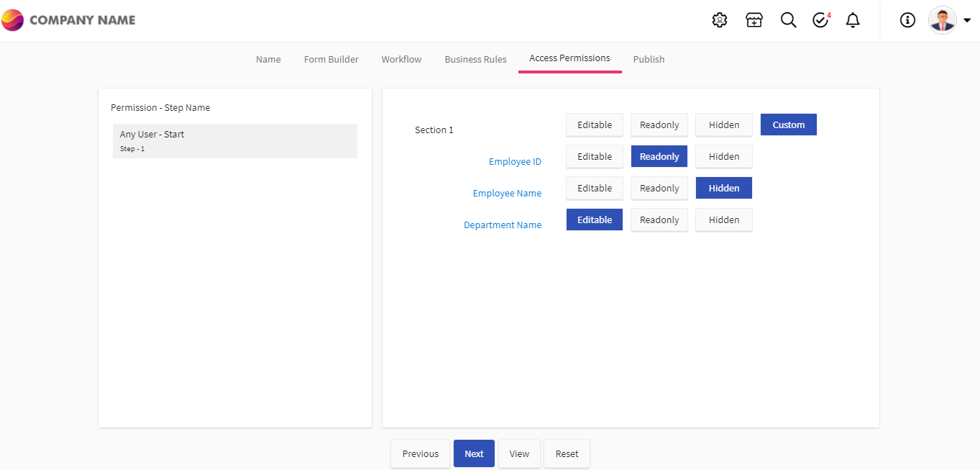Open the tasks checkmark icon with badge

pos(821,20)
